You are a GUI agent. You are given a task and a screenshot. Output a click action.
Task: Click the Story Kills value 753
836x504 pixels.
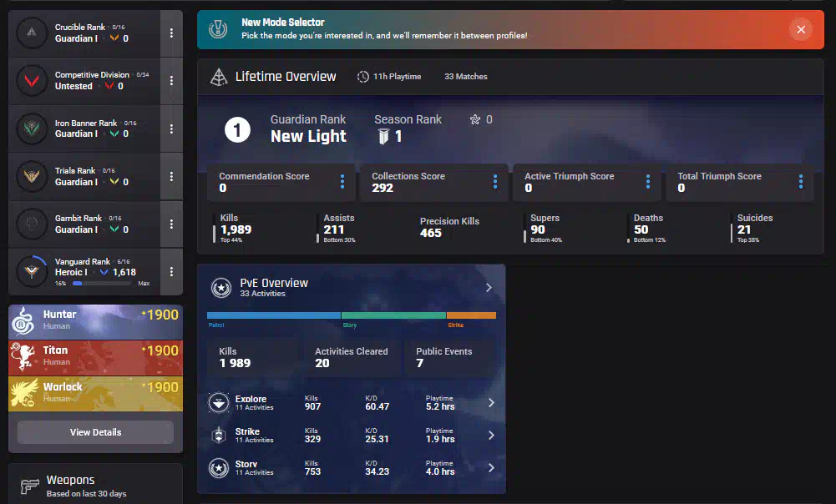point(312,471)
